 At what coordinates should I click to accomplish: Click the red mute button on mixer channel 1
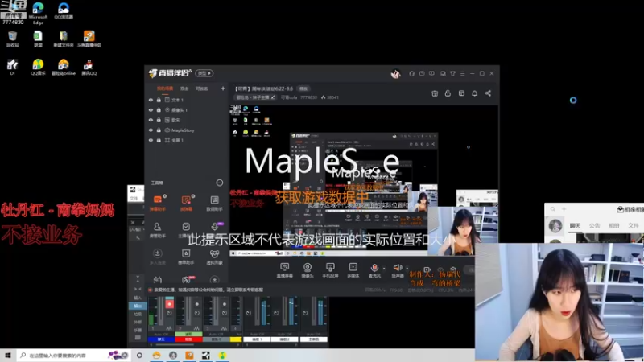(x=169, y=304)
